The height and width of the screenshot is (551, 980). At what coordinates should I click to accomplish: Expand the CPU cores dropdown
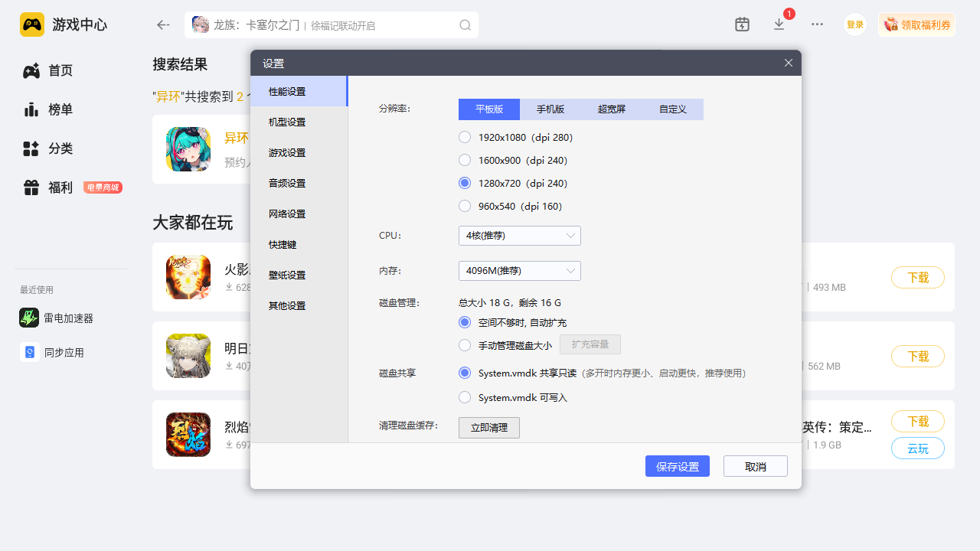[x=519, y=236]
